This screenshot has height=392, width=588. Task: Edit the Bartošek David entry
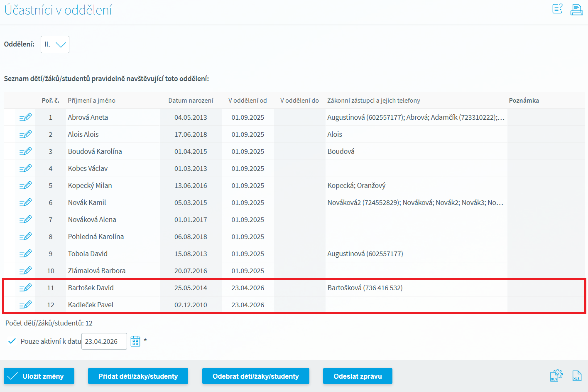[25, 288]
